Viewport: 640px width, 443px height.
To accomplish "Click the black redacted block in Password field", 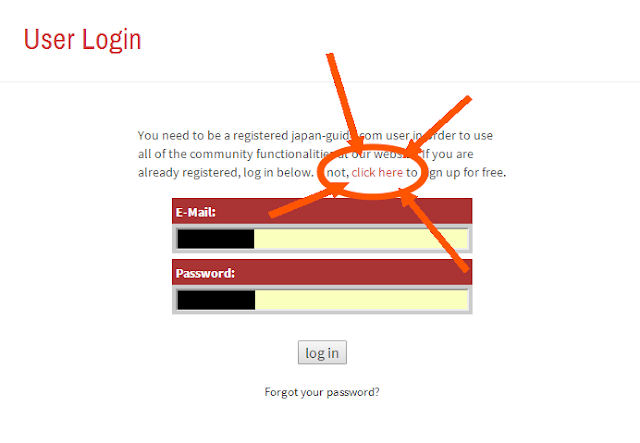I will 216,300.
